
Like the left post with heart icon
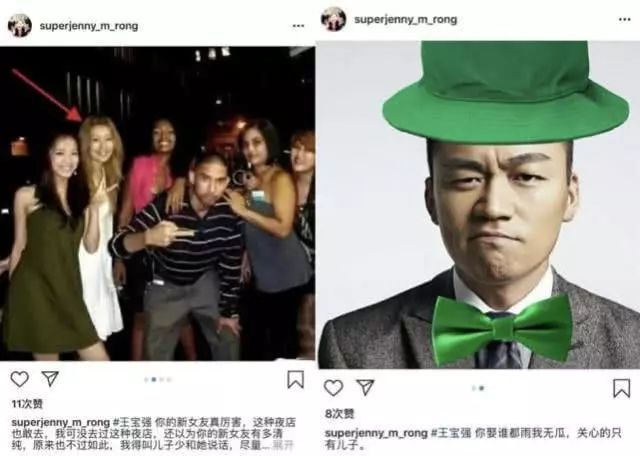(x=19, y=379)
